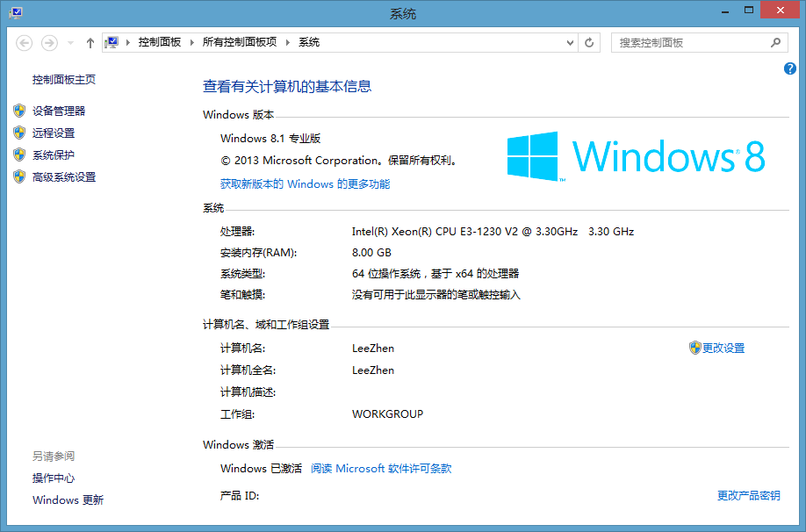Click 更改产品密钥 link
This screenshot has width=806, height=532.
[x=748, y=495]
